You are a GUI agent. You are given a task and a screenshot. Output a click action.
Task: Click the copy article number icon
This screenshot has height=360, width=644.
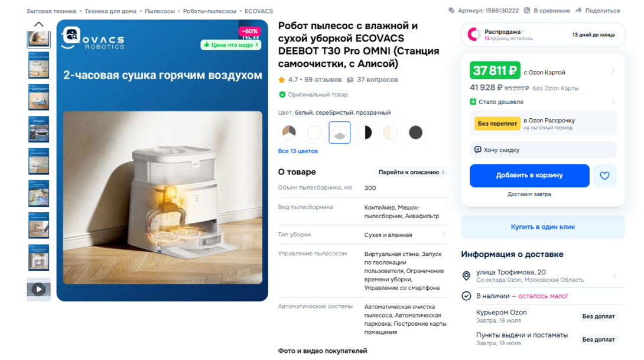pyautogui.click(x=451, y=10)
